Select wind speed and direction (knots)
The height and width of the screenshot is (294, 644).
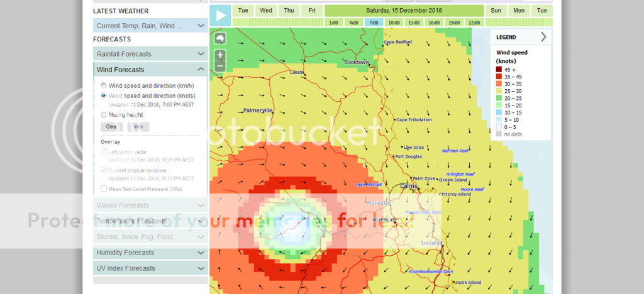coord(104,95)
